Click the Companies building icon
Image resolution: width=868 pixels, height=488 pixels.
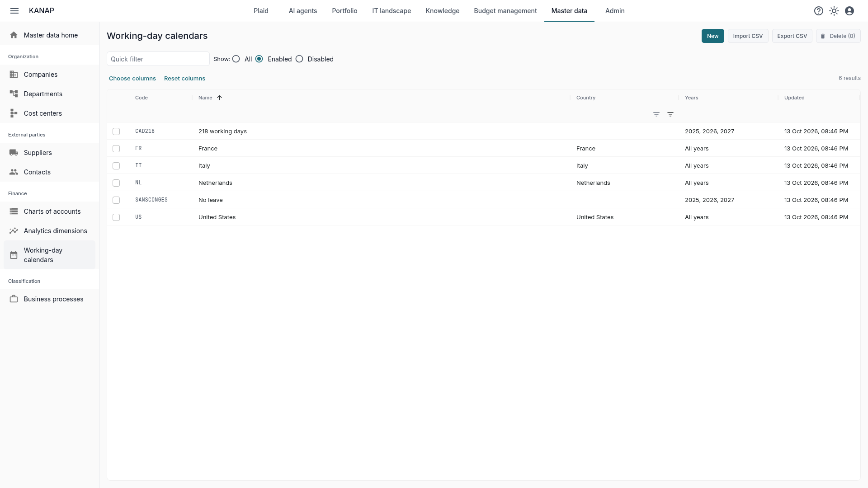(x=14, y=75)
